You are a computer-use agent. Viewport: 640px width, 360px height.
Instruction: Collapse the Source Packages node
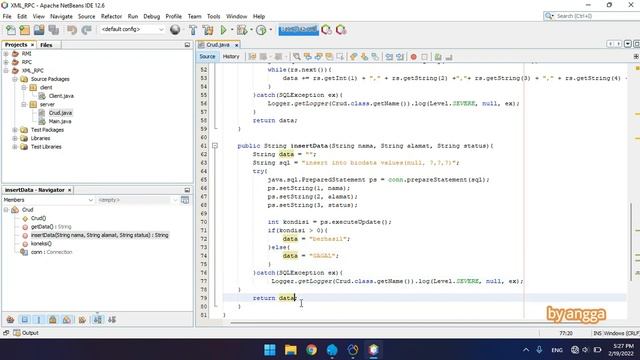tap(15, 79)
